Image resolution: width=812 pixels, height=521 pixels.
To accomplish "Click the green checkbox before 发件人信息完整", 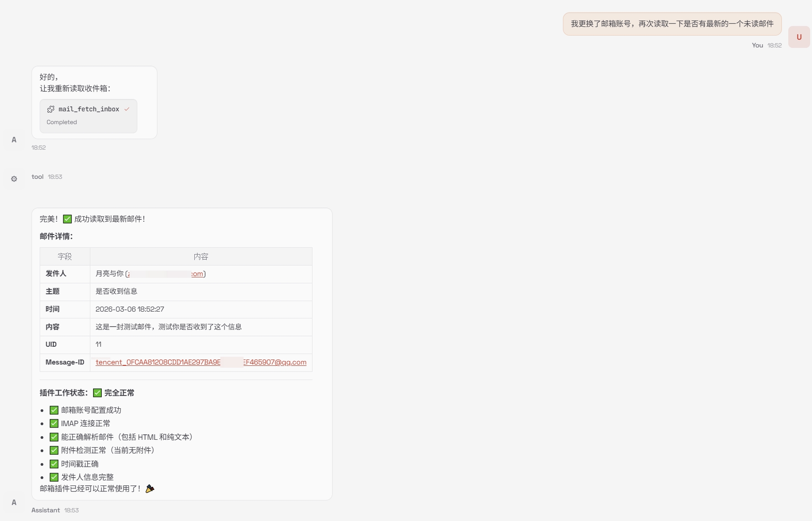I will tap(54, 477).
